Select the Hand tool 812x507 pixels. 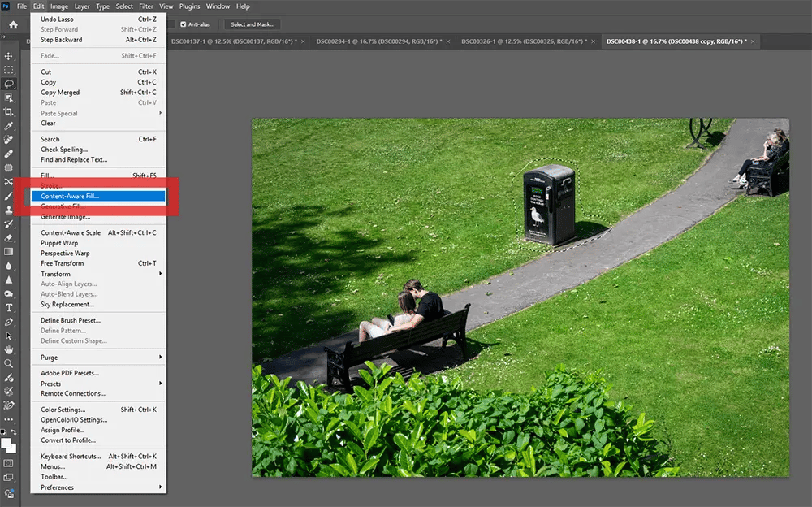pos(9,350)
